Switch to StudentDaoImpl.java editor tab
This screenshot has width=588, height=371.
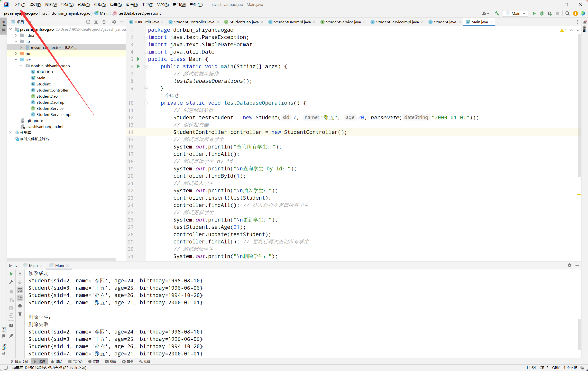pyautogui.click(x=292, y=22)
